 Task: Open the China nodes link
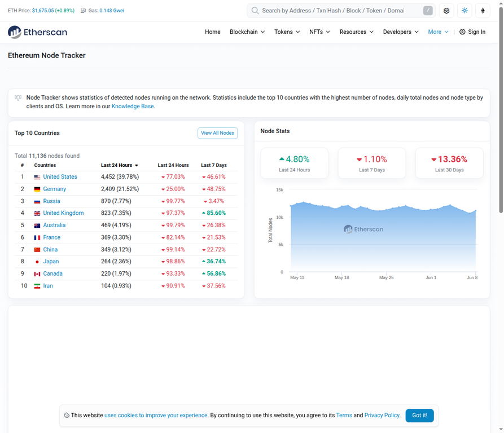pyautogui.click(x=50, y=250)
